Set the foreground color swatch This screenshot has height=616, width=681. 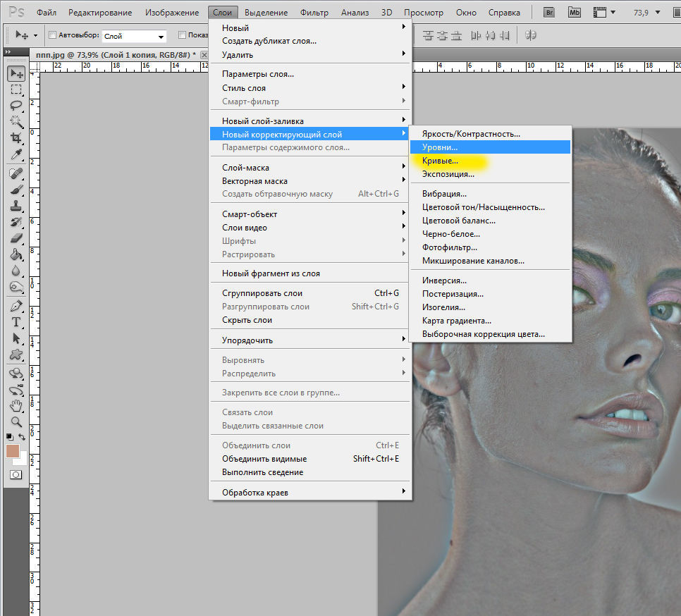12,450
